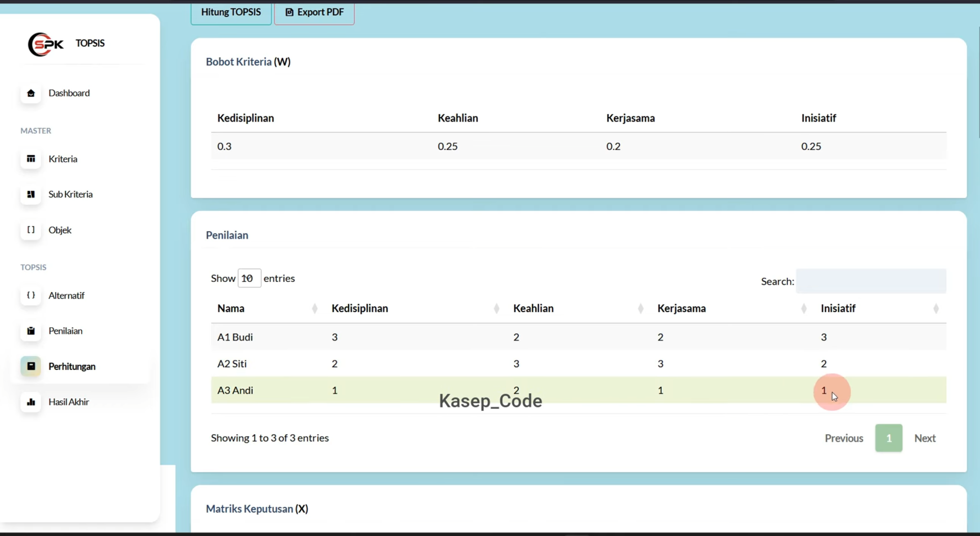Open Hasil Akhir menu item
Screen dimensions: 980x536
tap(81, 402)
